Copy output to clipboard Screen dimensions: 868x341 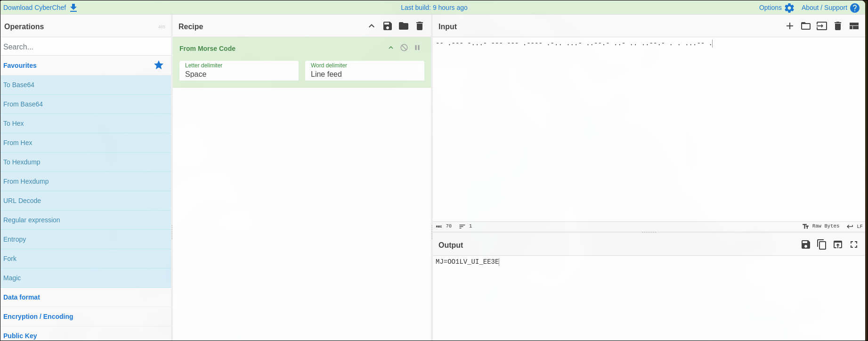click(x=821, y=244)
